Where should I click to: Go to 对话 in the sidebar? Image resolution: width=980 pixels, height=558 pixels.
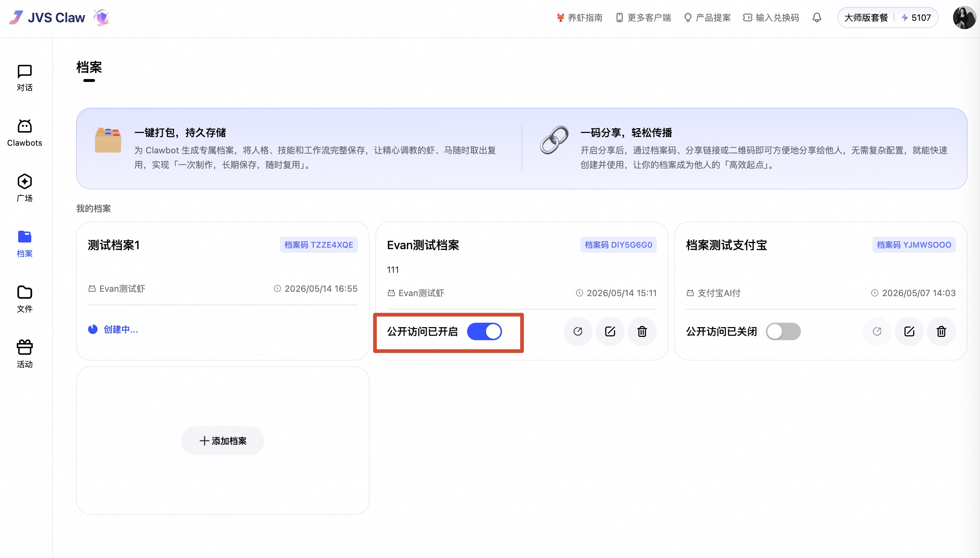tap(24, 78)
